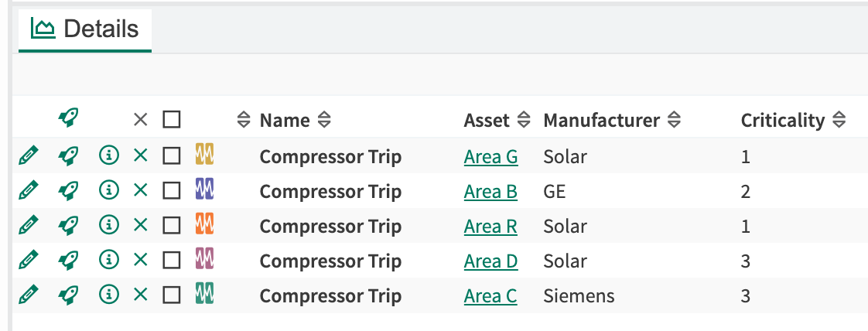
Task: Click the header rocket icon above the rows
Action: click(68, 118)
